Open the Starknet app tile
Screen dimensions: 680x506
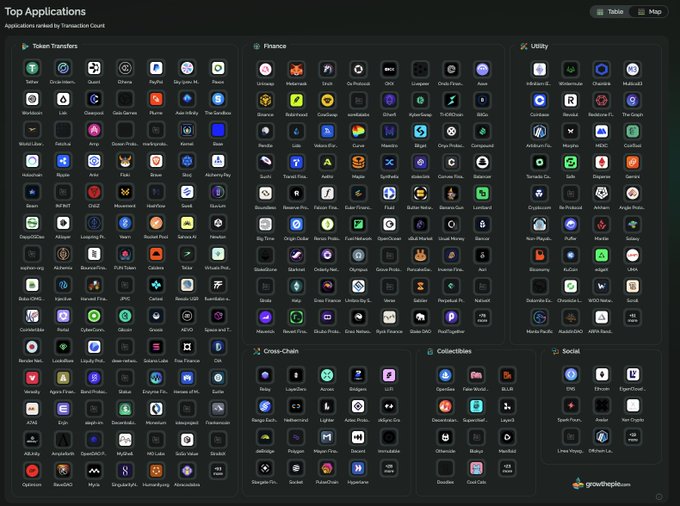point(297,255)
